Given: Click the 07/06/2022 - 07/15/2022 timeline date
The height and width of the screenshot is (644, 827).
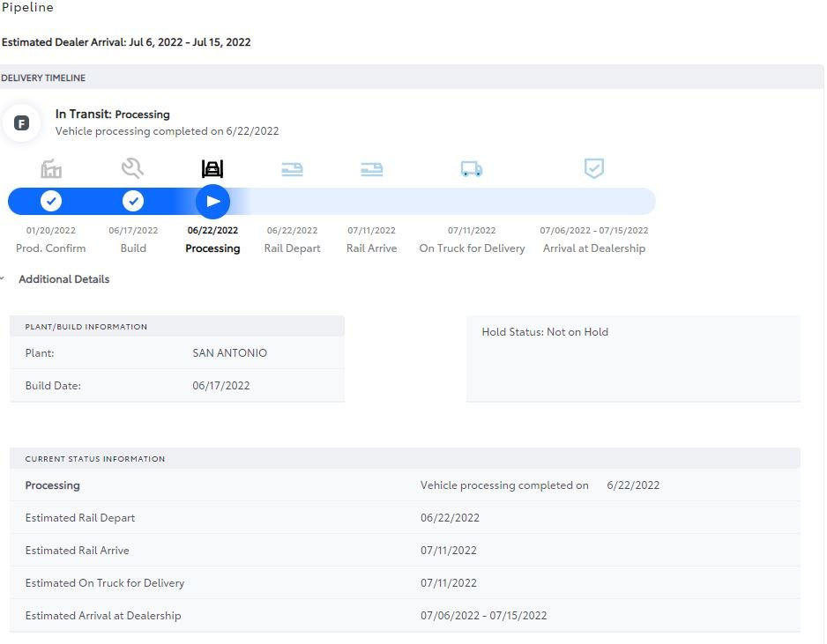Looking at the screenshot, I should point(594,230).
